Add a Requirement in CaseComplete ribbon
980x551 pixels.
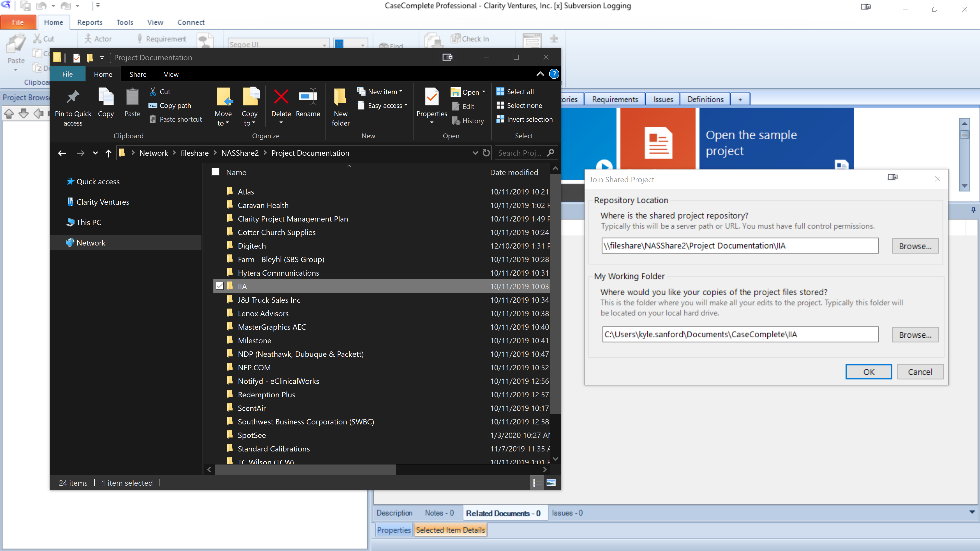coord(161,39)
